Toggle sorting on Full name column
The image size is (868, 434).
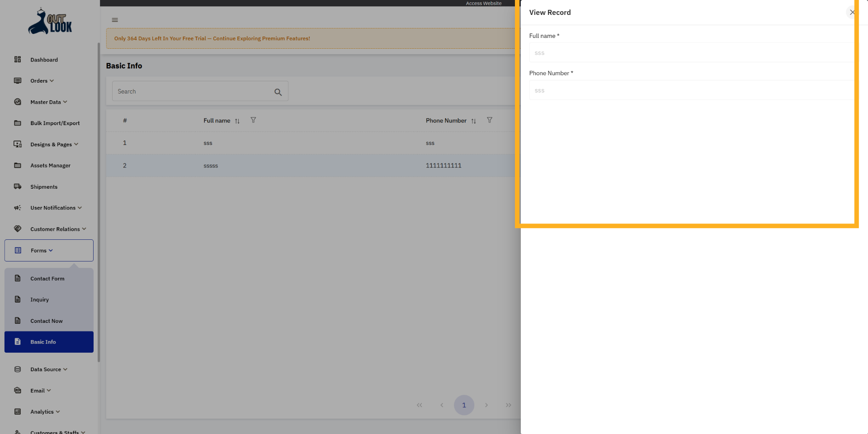pyautogui.click(x=237, y=121)
